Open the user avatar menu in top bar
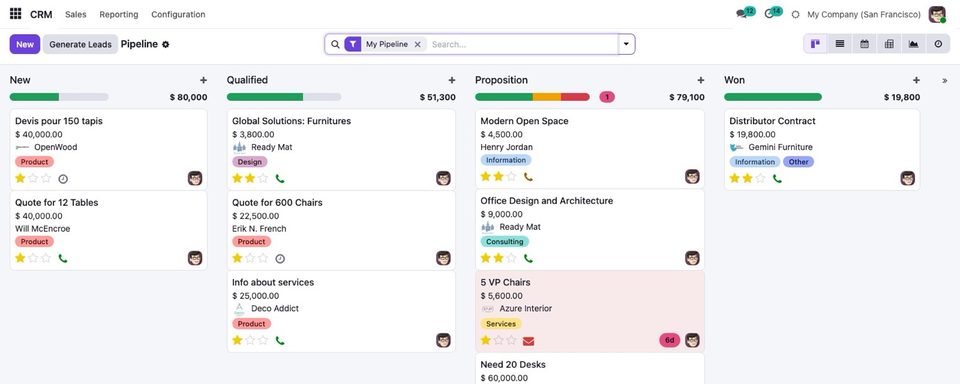 click(937, 14)
